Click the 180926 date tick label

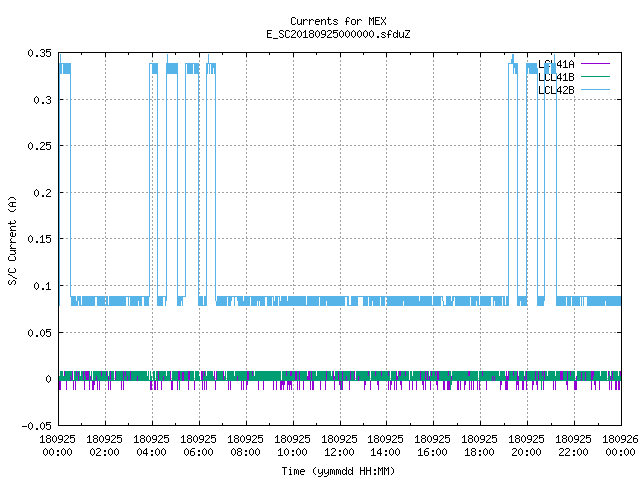[620, 439]
